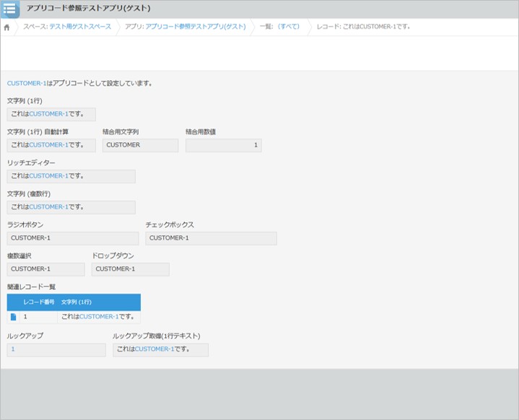Click the app list icon in header

9,9
